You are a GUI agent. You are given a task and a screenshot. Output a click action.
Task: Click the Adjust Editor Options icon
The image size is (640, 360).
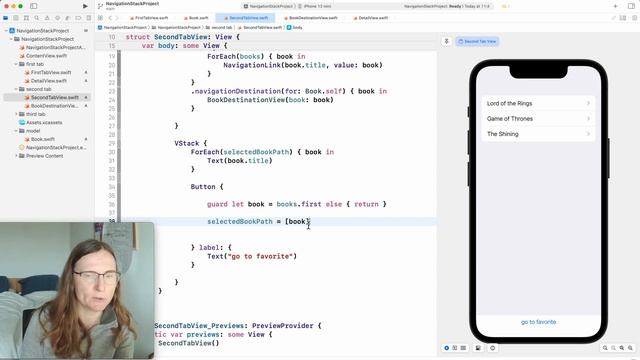(623, 18)
